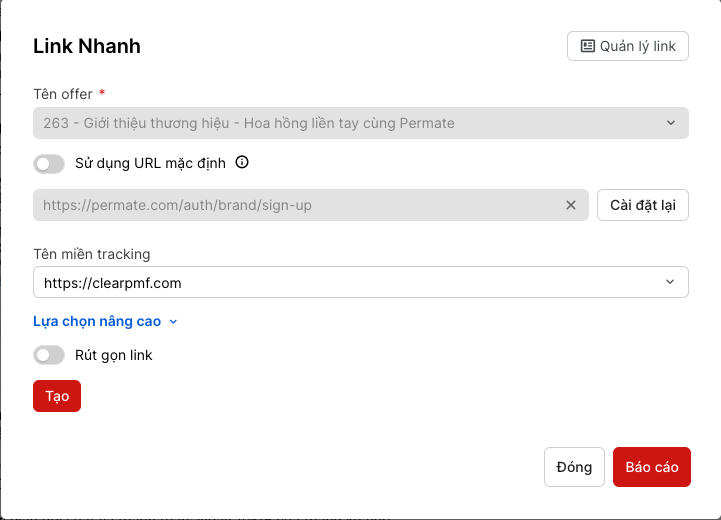
Task: Click the Tên offer field label
Action: tap(63, 94)
